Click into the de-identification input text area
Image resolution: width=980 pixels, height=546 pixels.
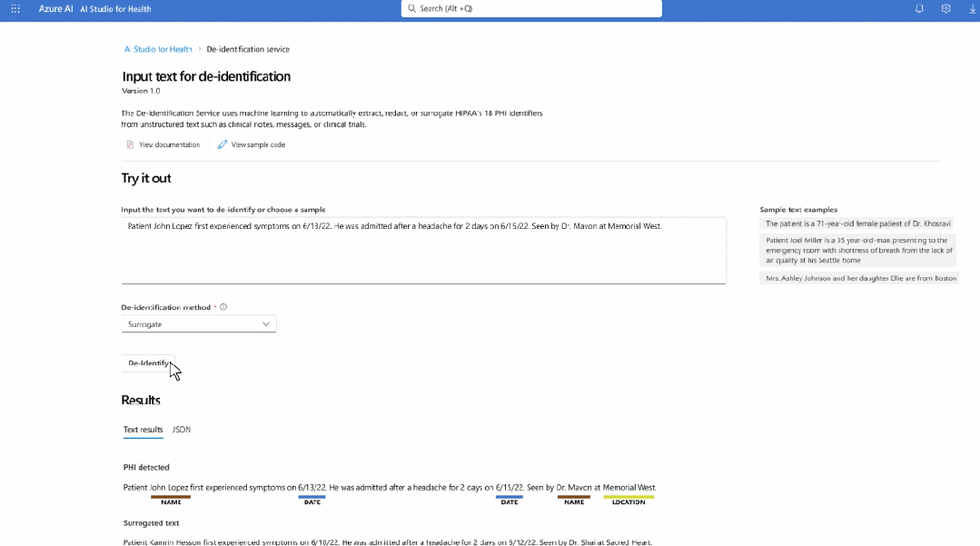point(424,250)
